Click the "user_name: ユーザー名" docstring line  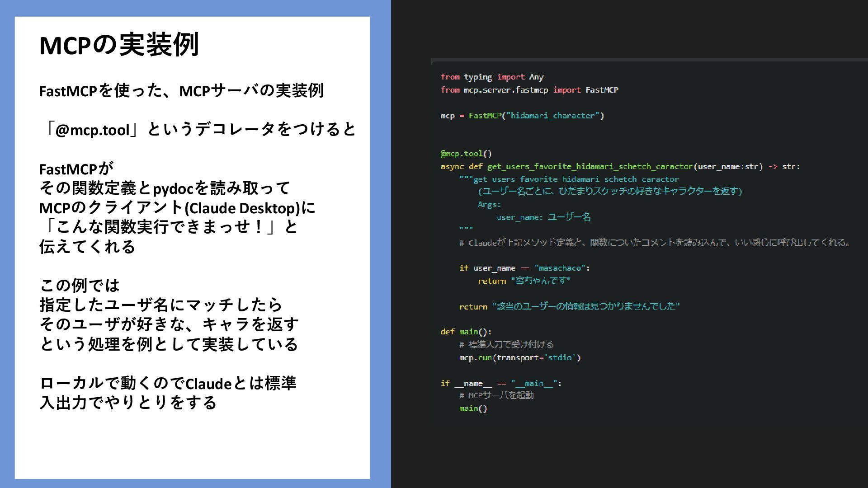click(544, 217)
